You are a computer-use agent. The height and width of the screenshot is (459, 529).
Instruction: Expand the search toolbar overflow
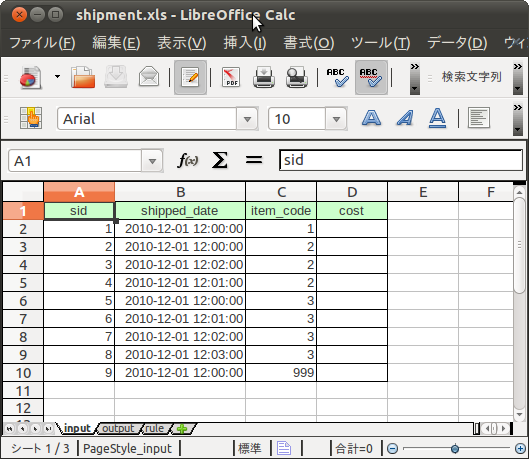pos(518,78)
